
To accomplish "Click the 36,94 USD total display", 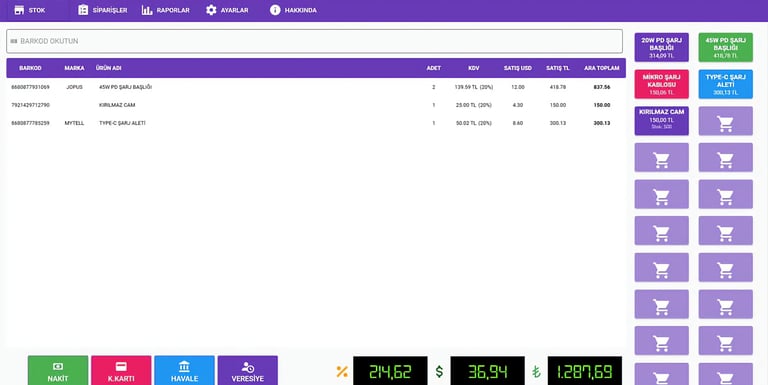I will pyautogui.click(x=487, y=371).
